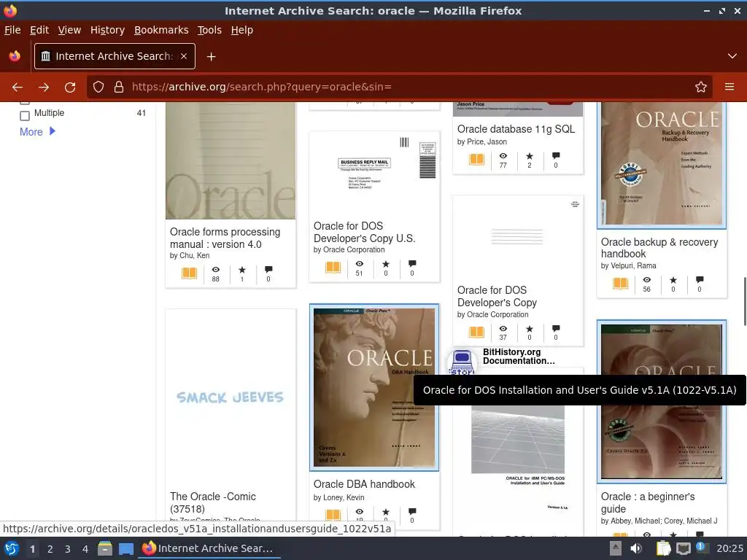Open Oracle for DOS Developer's Copy U.S. link

(x=365, y=232)
